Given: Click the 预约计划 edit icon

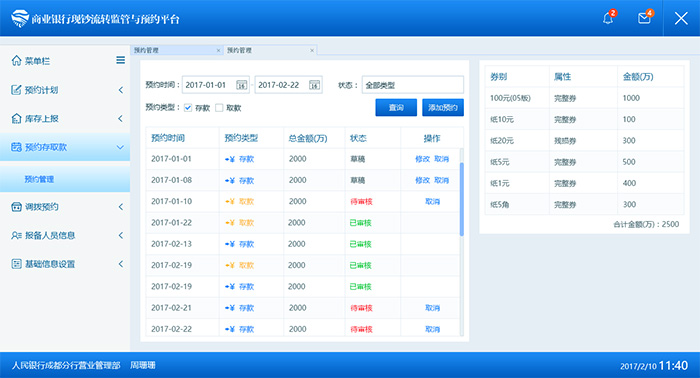Looking at the screenshot, I should pyautogui.click(x=16, y=90).
